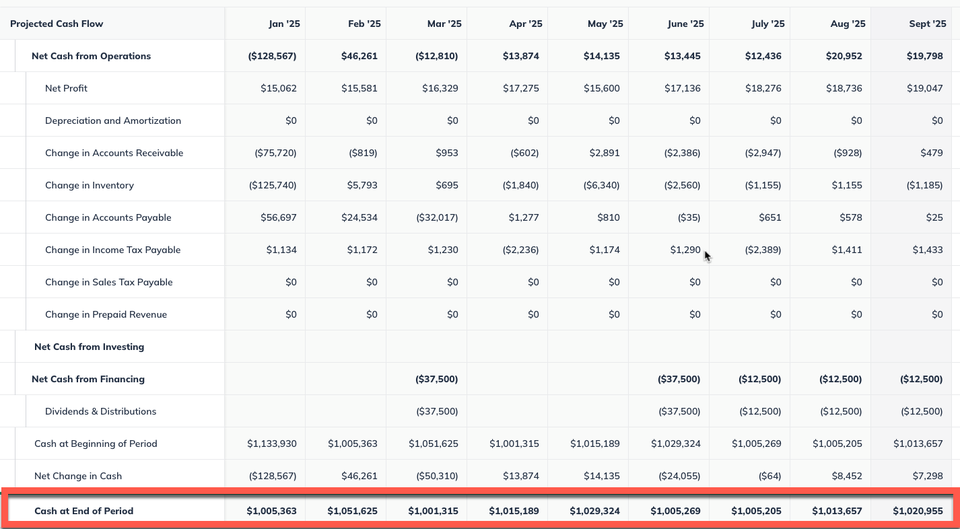Image resolution: width=960 pixels, height=529 pixels.
Task: Click the Jan Net Profit value $15,062
Action: [279, 89]
